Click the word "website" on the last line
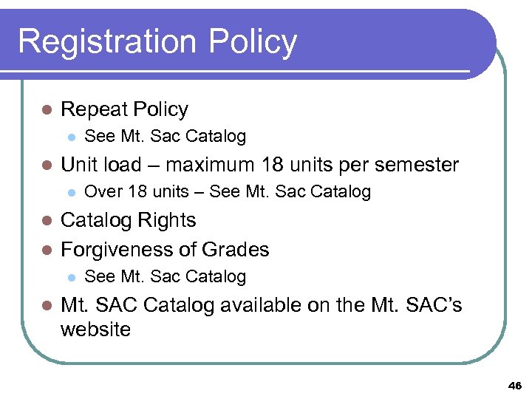The image size is (532, 399). coord(95,329)
